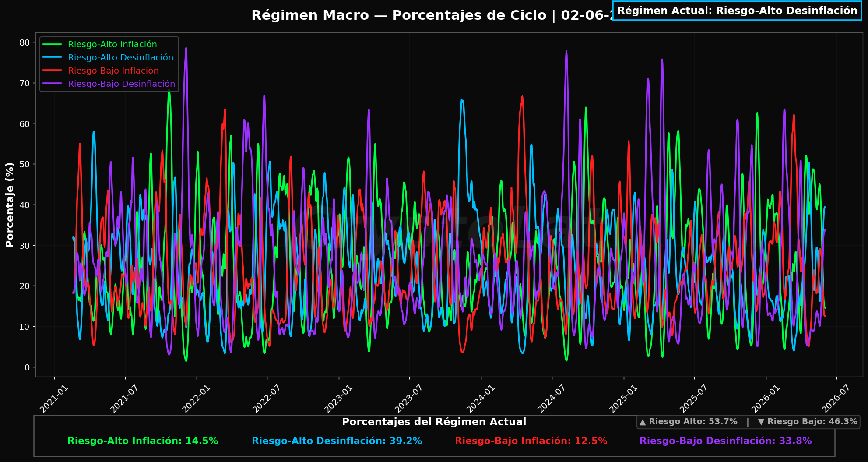
Task: Click the y-axis tick label '60'
Action: [25, 124]
